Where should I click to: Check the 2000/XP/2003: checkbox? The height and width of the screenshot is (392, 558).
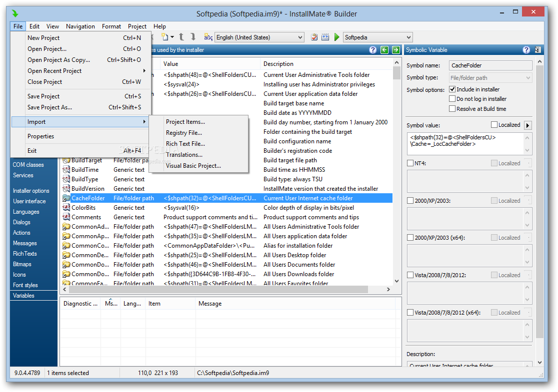tap(410, 201)
